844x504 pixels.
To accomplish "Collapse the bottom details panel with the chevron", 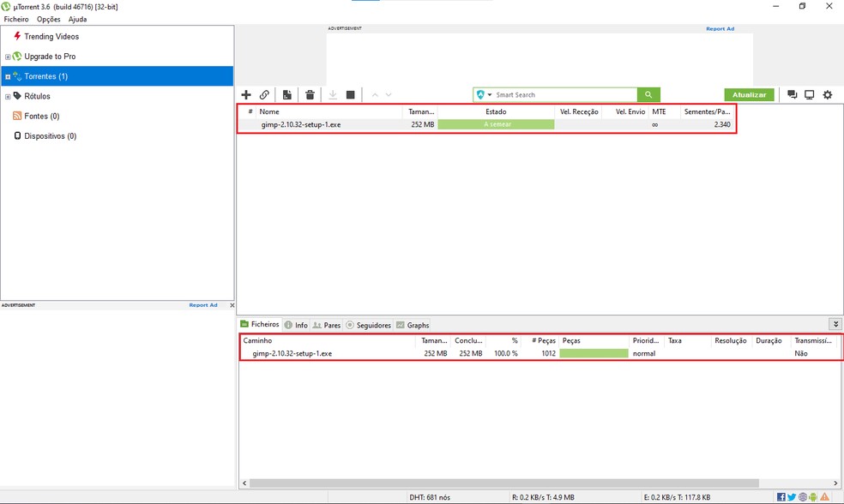I will [835, 324].
